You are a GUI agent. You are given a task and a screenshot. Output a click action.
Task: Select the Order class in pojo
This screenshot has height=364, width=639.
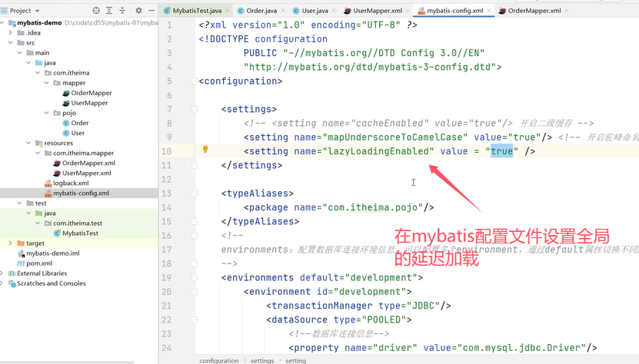[79, 123]
